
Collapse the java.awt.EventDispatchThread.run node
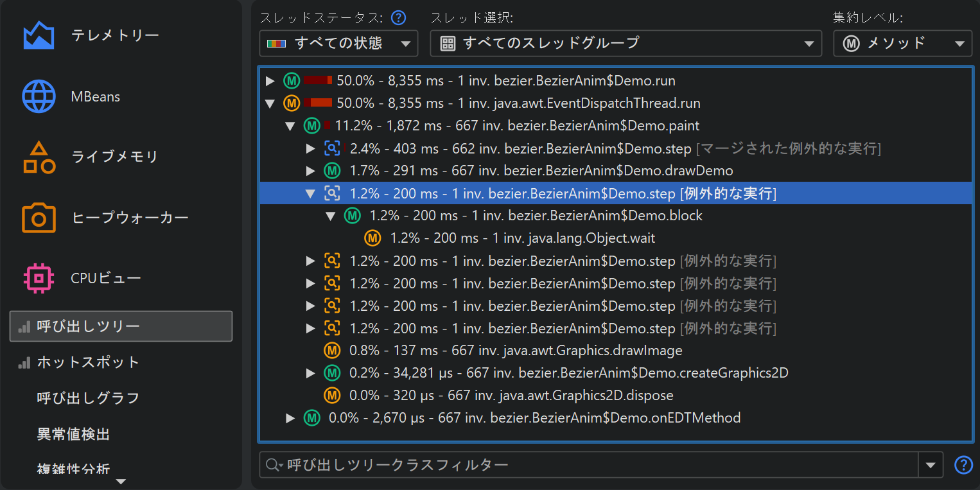tap(270, 103)
